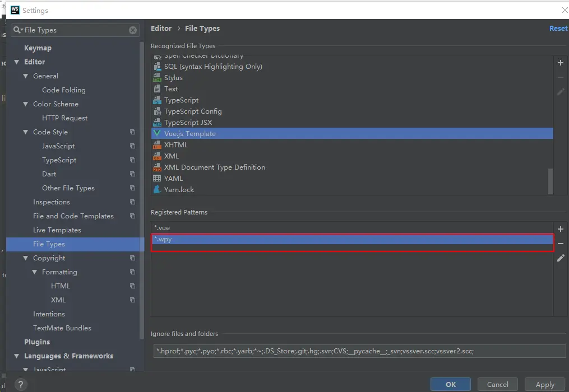Edit the selected registered pattern
Viewport: 569px width, 392px height.
560,258
